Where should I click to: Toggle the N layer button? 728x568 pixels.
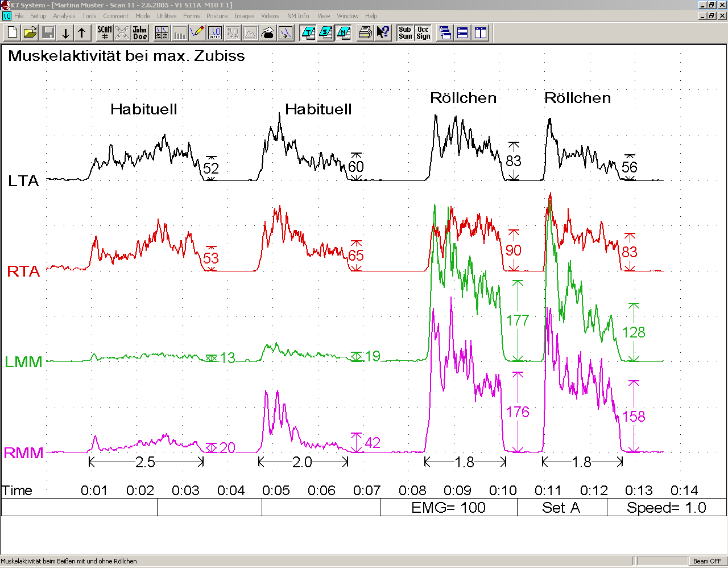344,33
